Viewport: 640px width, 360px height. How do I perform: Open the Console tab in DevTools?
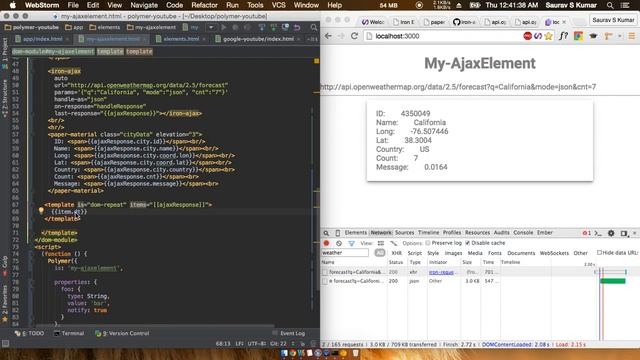[x=523, y=233]
